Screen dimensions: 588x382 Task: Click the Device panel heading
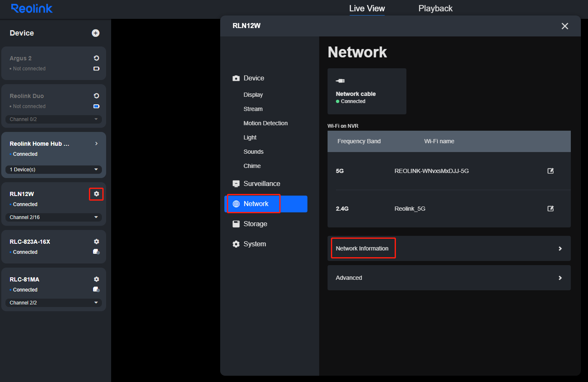pos(22,33)
